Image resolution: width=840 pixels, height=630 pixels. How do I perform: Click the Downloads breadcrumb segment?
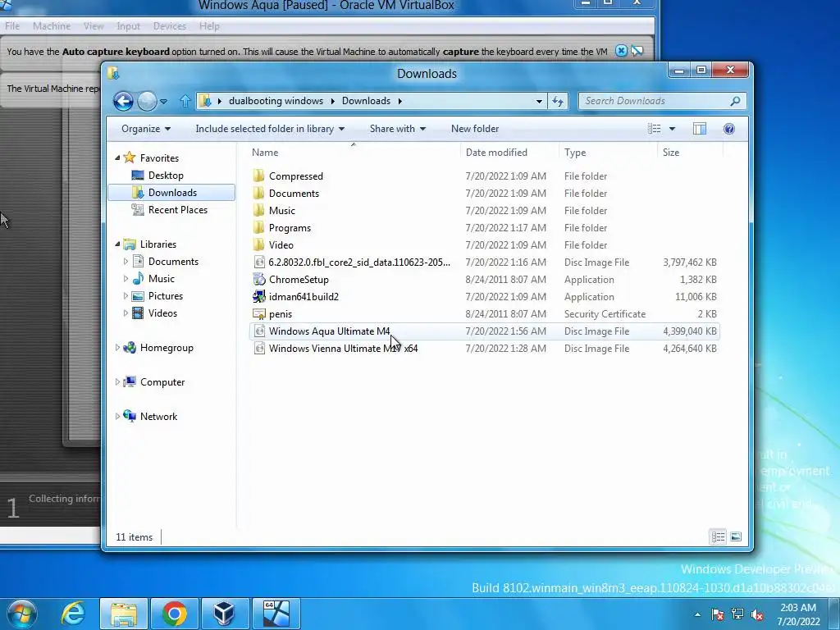click(x=366, y=101)
